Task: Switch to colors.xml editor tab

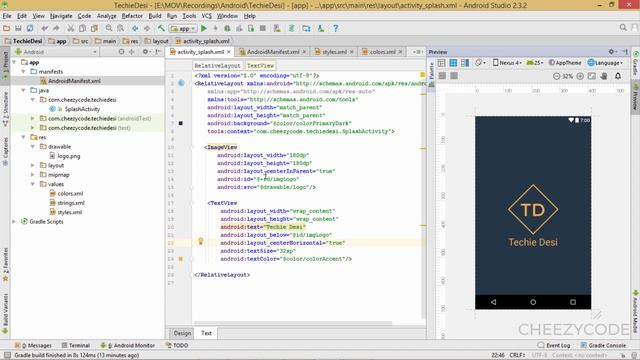Action: (x=382, y=52)
